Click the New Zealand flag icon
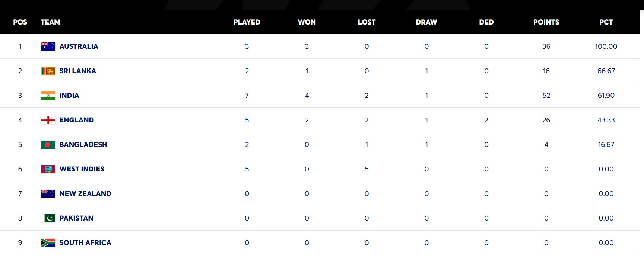The height and width of the screenshot is (257, 644). click(x=48, y=194)
